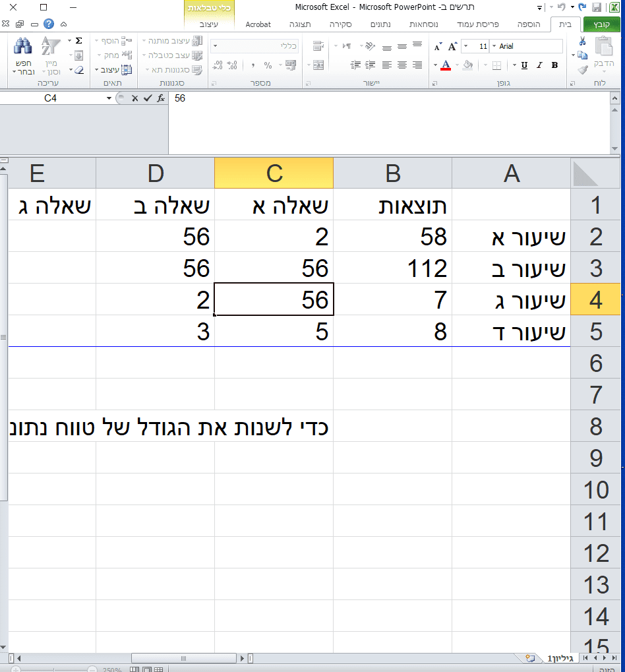Click the align text right icon
Image resolution: width=625 pixels, height=672 pixels.
click(x=417, y=65)
